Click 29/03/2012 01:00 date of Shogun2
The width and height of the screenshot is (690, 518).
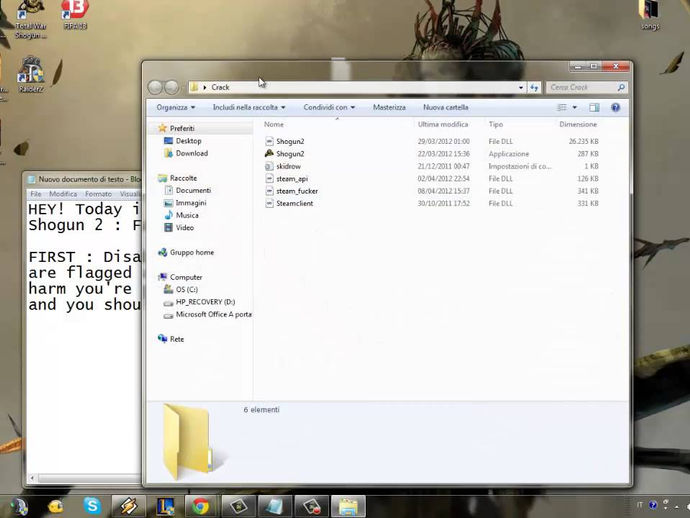(x=444, y=141)
